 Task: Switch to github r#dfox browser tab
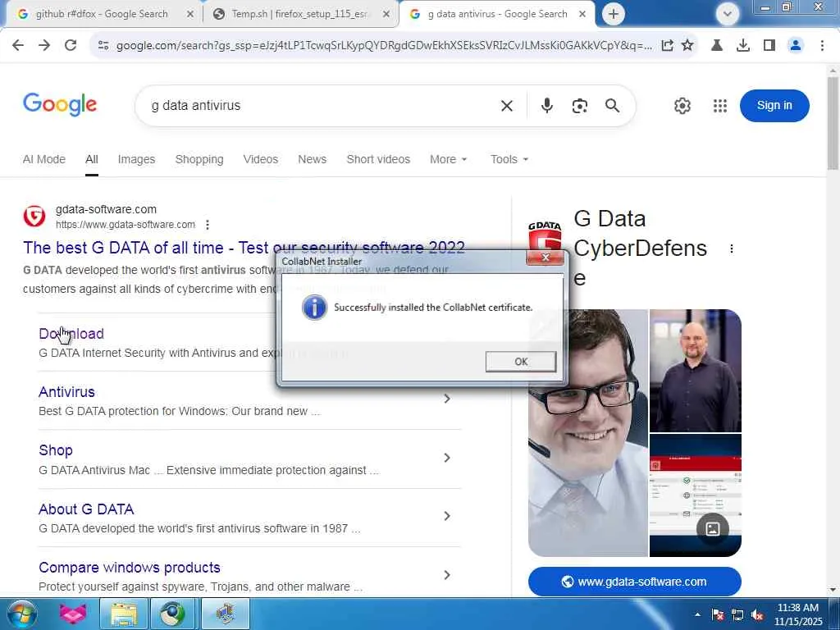tap(101, 15)
